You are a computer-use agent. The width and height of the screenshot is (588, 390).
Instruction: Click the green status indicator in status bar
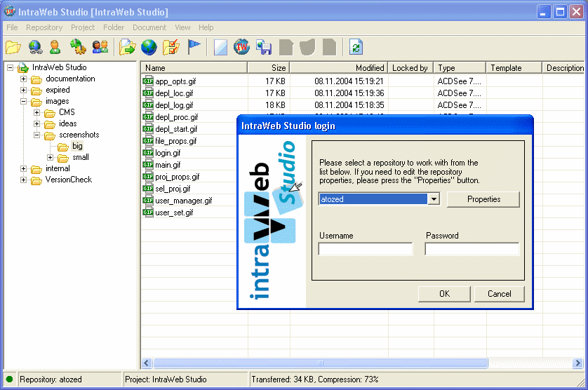(10, 379)
